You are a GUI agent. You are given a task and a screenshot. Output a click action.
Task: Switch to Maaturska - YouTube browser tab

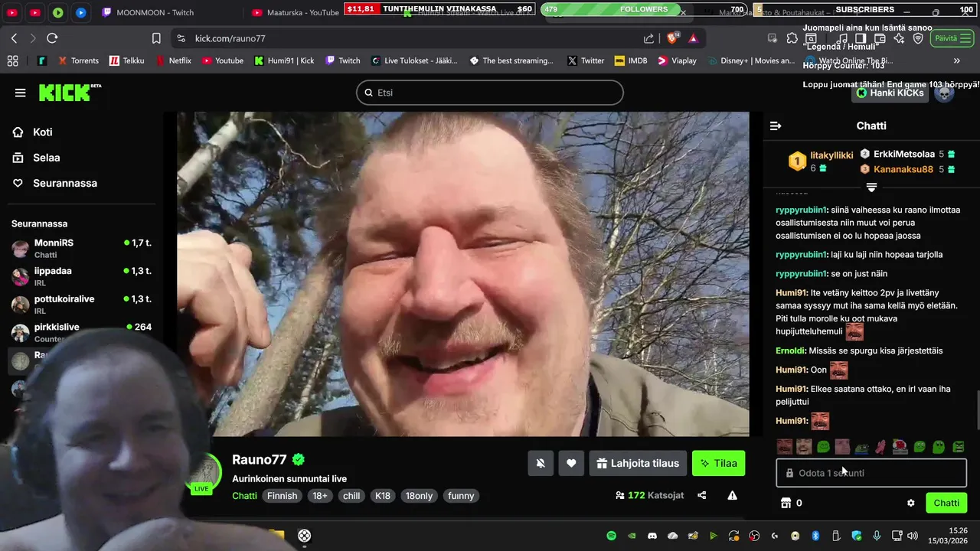(x=295, y=12)
